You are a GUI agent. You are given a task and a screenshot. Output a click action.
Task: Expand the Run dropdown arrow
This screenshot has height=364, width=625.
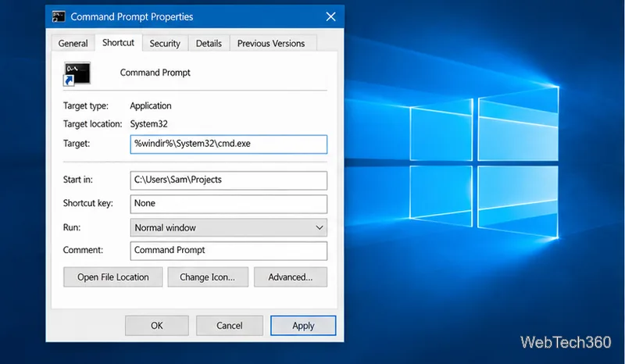[320, 227]
